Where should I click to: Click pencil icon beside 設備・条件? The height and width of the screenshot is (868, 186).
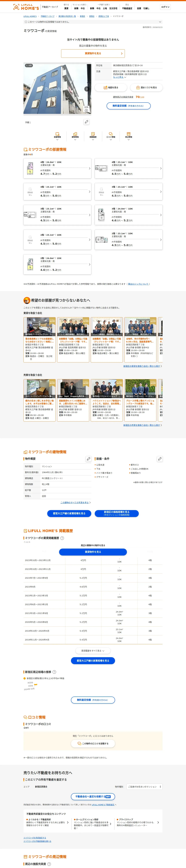(160, 459)
